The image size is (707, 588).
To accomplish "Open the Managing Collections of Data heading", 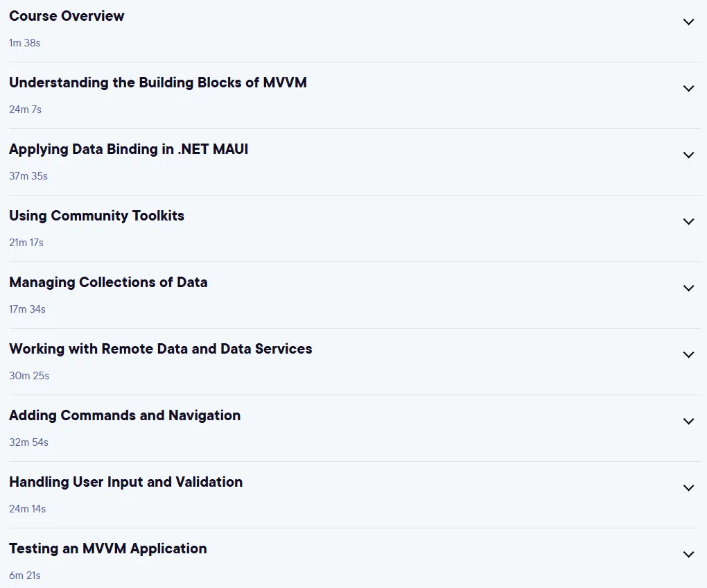I will [108, 282].
